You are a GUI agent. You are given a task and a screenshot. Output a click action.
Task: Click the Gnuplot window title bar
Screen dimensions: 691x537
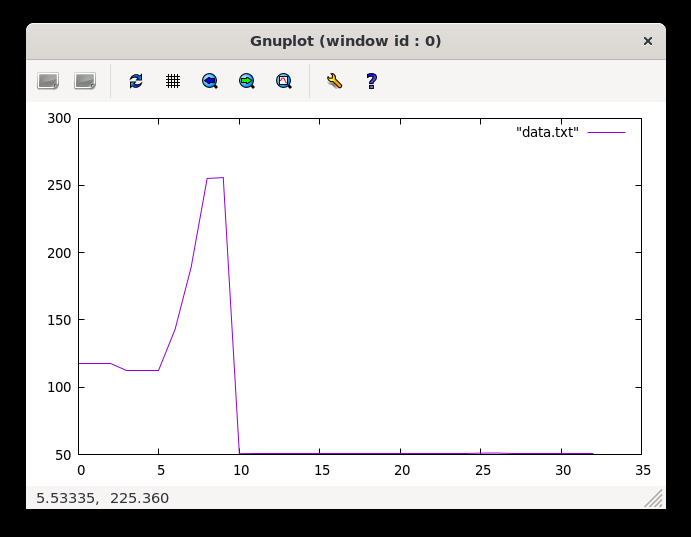pos(345,41)
